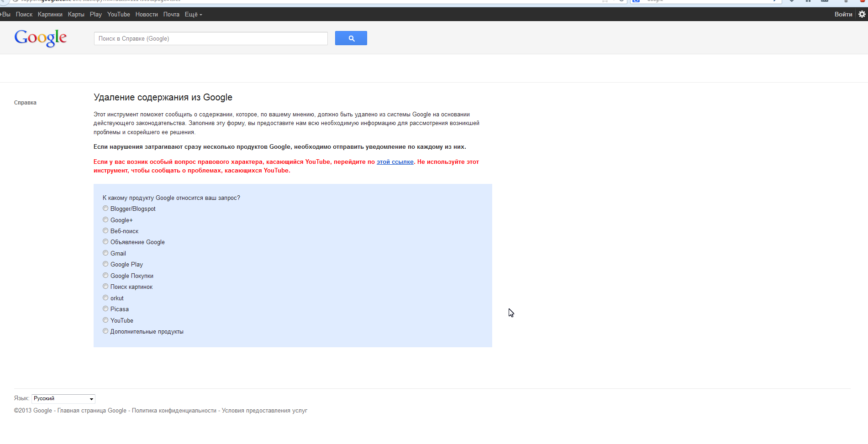This screenshot has width=868, height=444.
Task: Focus the 'Поиск в Справке (Google)' search field
Action: coord(211,39)
